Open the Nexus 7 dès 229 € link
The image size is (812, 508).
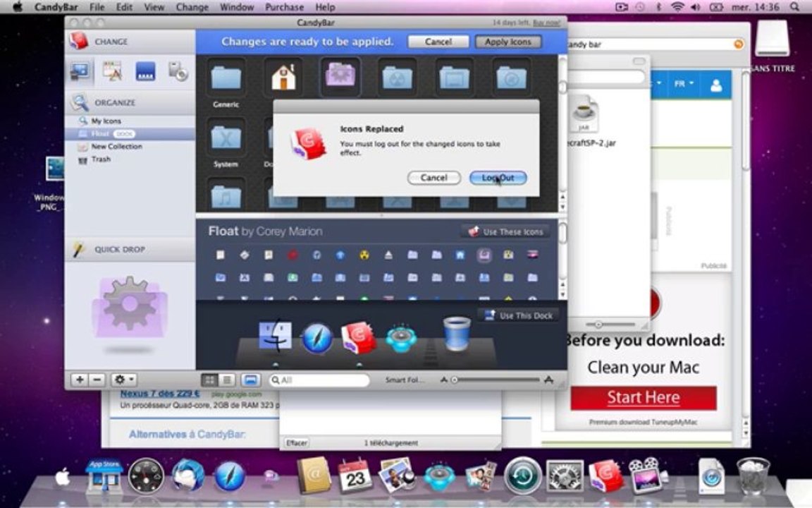pos(160,394)
